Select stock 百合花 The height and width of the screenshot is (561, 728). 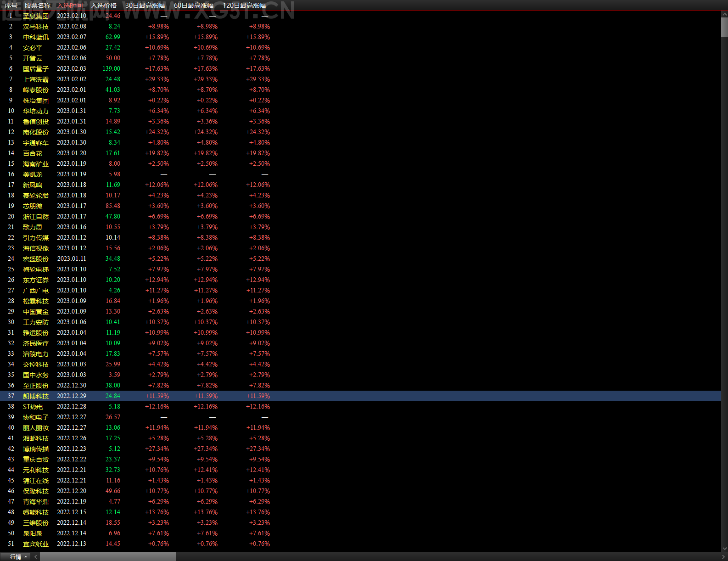click(33, 153)
